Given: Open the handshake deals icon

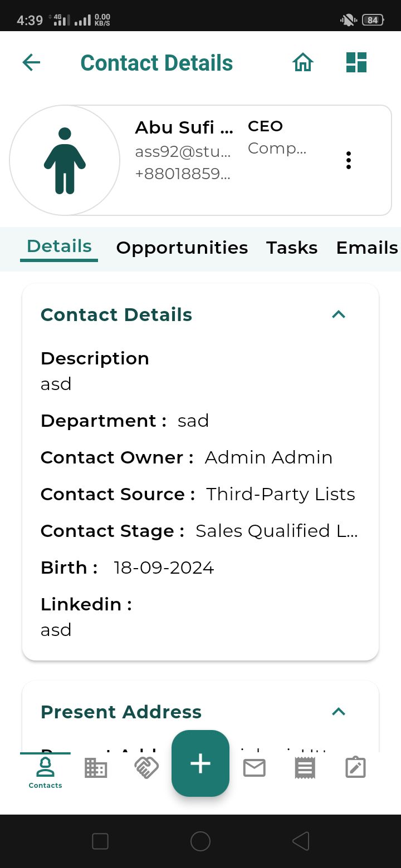Looking at the screenshot, I should point(146,768).
